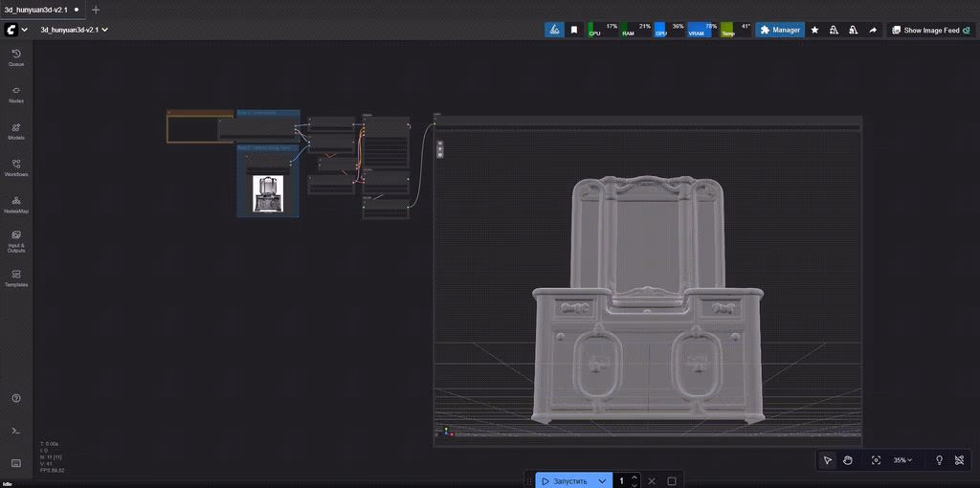Screen dimensions: 980x488
Task: Open the 3d_hunyuan3d-v2.1 workflow name dropdown
Action: pos(75,30)
